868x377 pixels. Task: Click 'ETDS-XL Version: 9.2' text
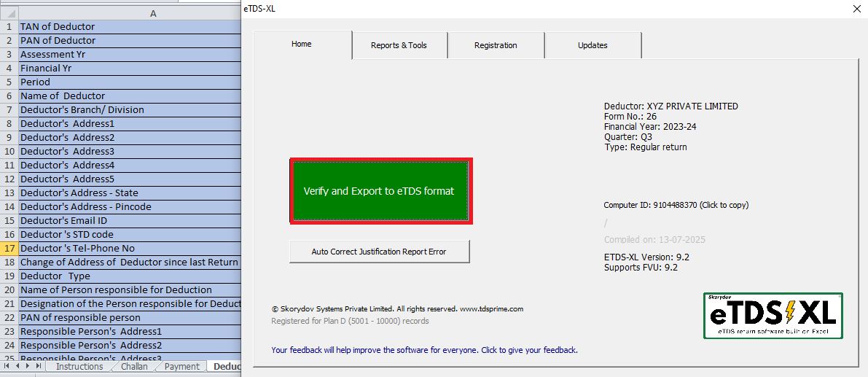coord(646,257)
